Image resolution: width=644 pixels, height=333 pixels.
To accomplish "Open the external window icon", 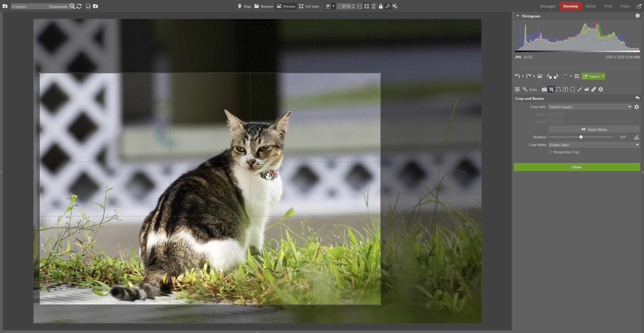I will pyautogui.click(x=639, y=6).
